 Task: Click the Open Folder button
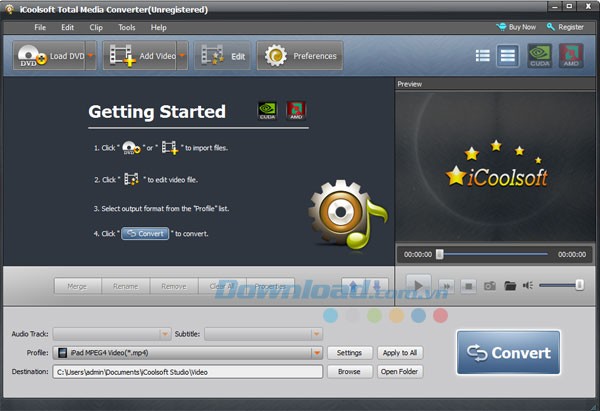[x=400, y=372]
